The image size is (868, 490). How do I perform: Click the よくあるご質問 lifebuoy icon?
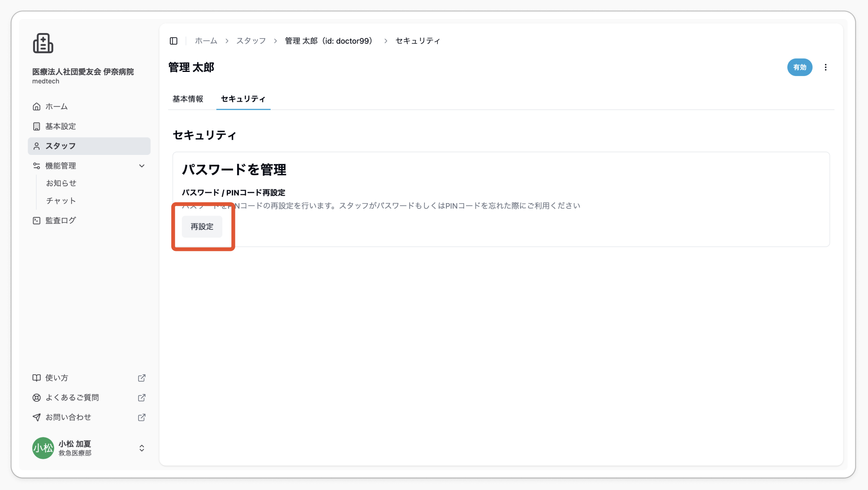36,397
